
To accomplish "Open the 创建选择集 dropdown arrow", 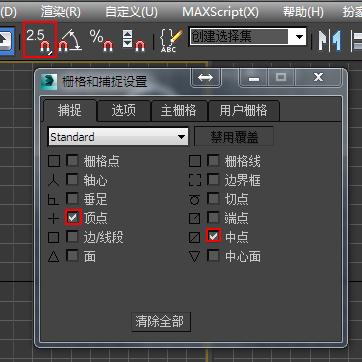I will point(299,37).
